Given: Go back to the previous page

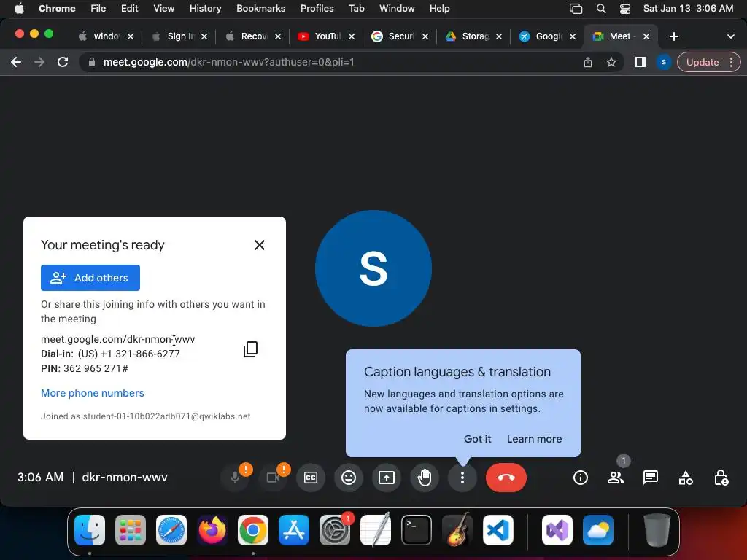Looking at the screenshot, I should pyautogui.click(x=16, y=62).
